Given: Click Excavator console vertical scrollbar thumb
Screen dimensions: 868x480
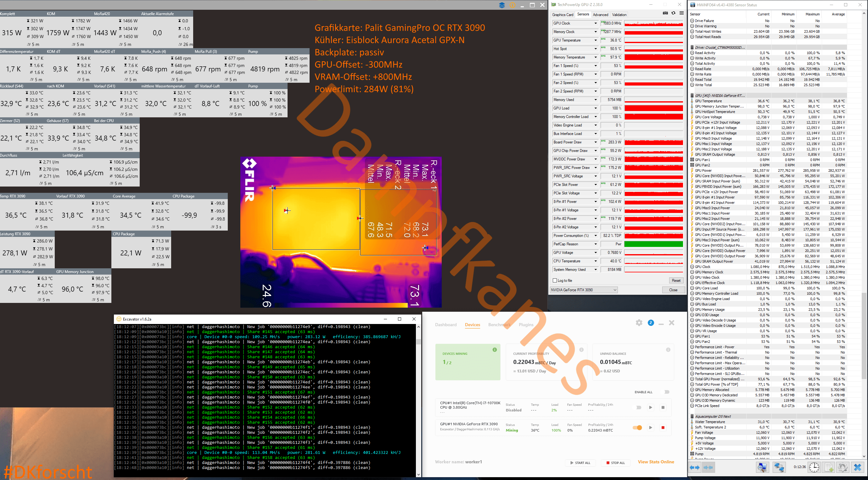Looking at the screenshot, I should (418, 342).
